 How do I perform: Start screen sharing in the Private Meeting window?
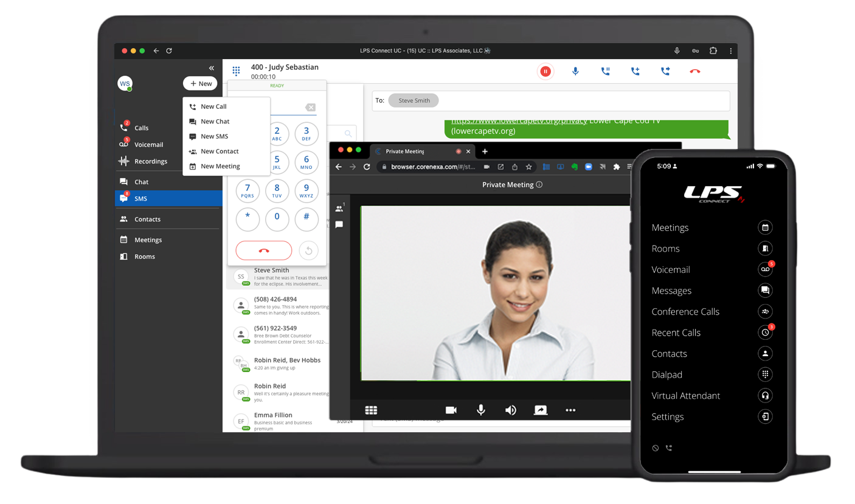(541, 410)
